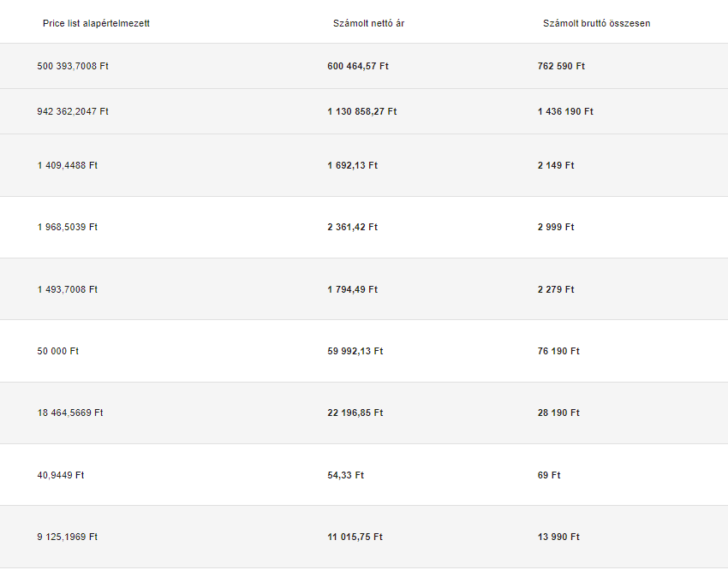Select the 942 362,2047 Ft price cell

point(73,111)
